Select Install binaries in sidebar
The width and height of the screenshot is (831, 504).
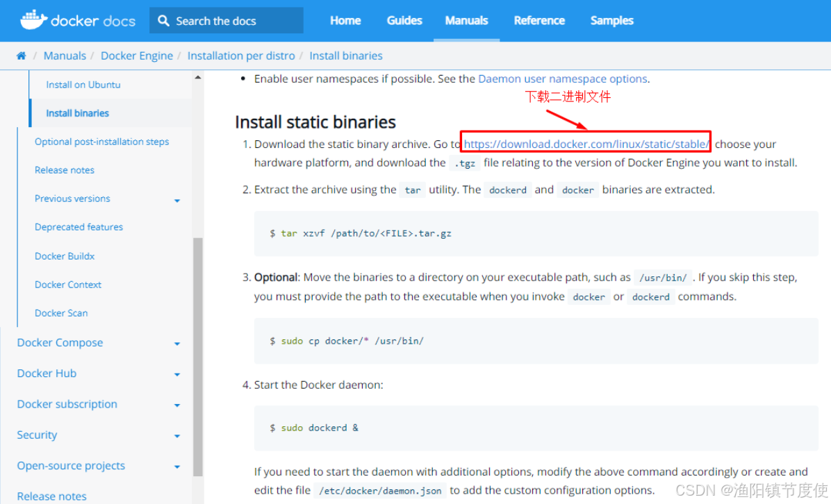click(x=77, y=113)
